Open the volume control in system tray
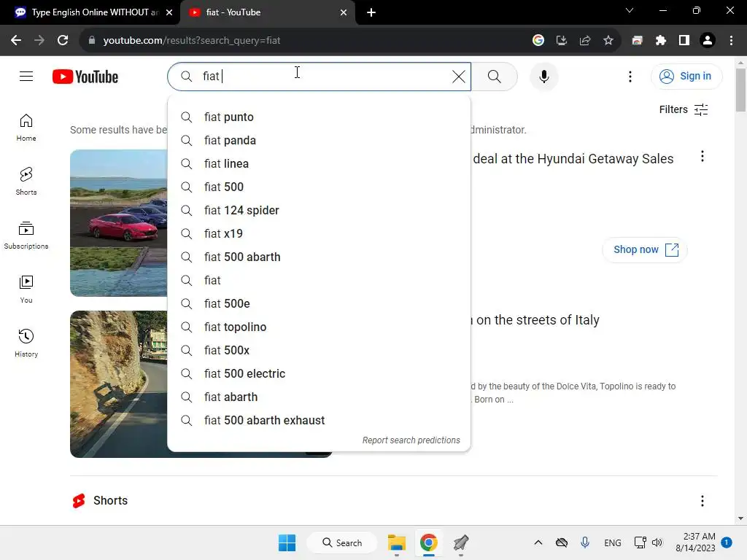The width and height of the screenshot is (747, 560). [x=657, y=542]
